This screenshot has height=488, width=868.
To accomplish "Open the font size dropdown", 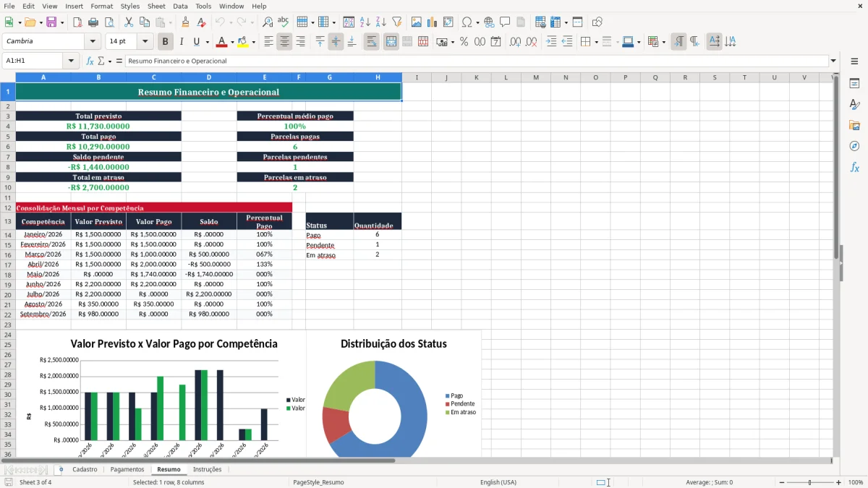I will click(145, 41).
